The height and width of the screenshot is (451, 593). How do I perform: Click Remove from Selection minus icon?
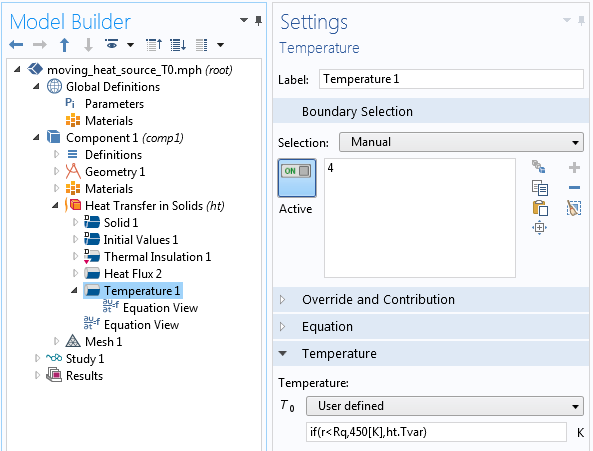574,188
